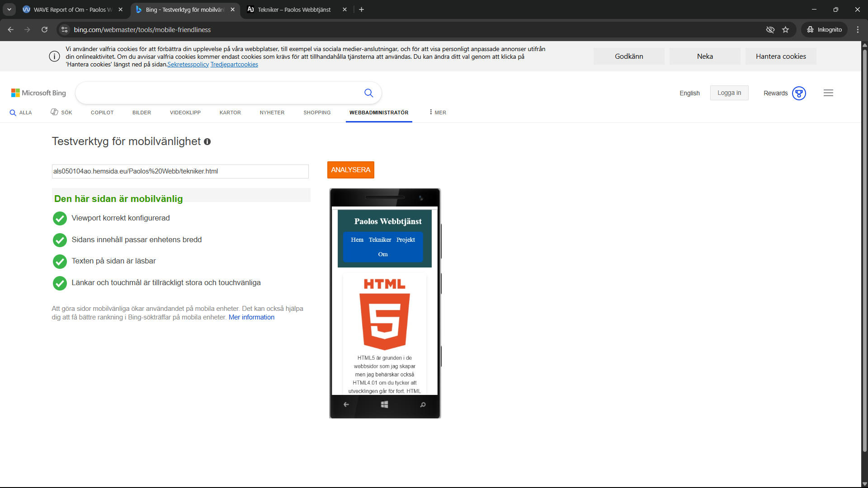Open the hamburger menu on Bing header
Screen dimensions: 868x488
coord(828,93)
